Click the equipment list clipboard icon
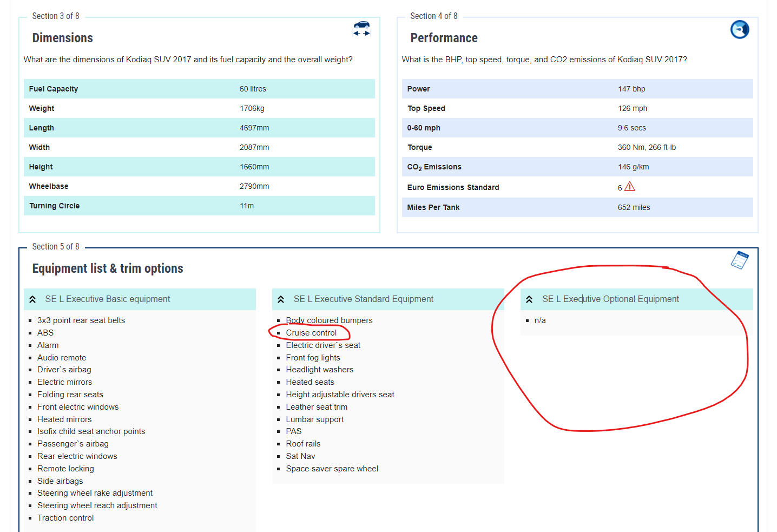The image size is (777, 532). click(x=739, y=260)
